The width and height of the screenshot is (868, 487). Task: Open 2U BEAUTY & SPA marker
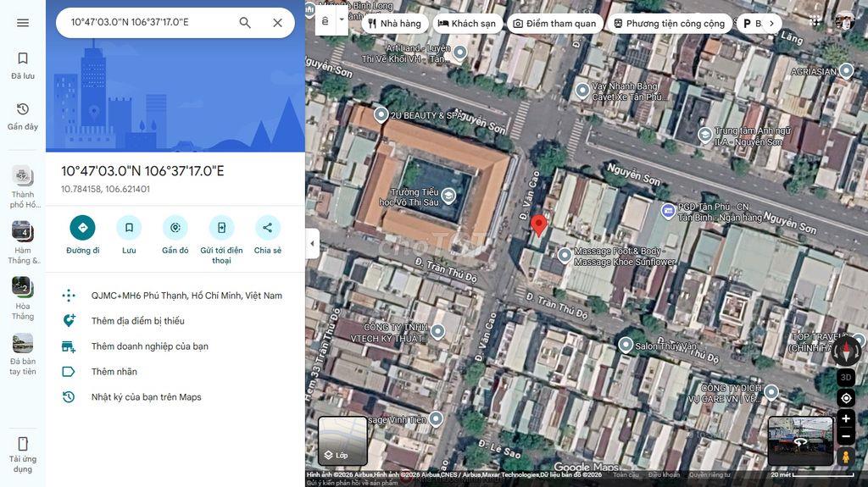[381, 114]
